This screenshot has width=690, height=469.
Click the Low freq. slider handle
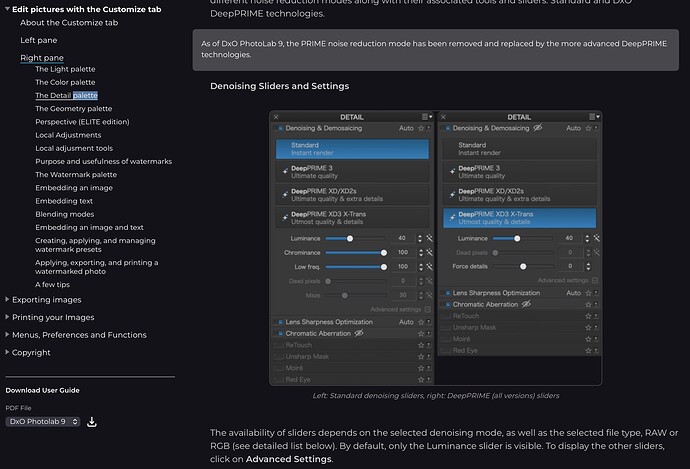pyautogui.click(x=383, y=267)
